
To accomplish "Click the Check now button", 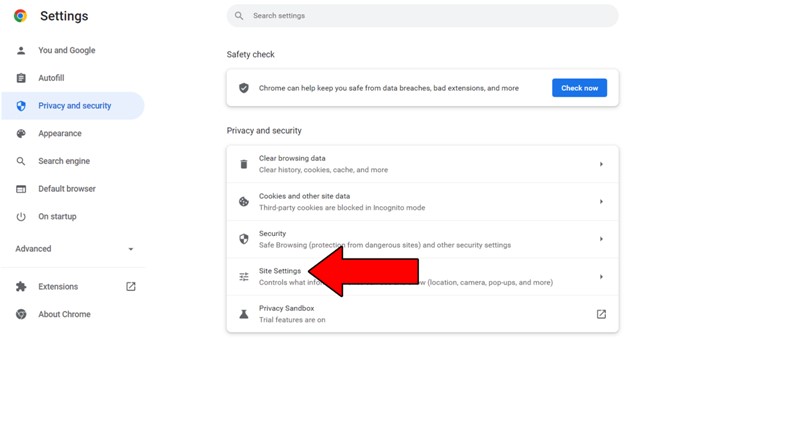I will point(580,88).
